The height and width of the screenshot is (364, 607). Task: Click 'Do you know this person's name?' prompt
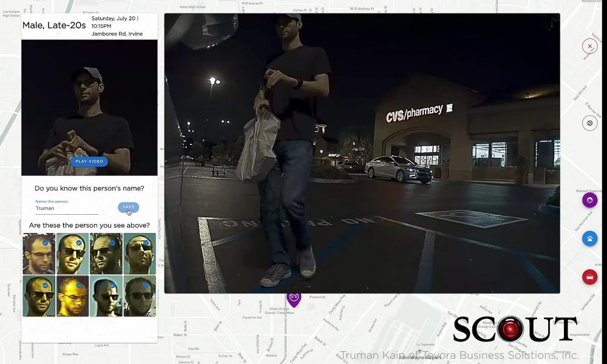point(89,189)
